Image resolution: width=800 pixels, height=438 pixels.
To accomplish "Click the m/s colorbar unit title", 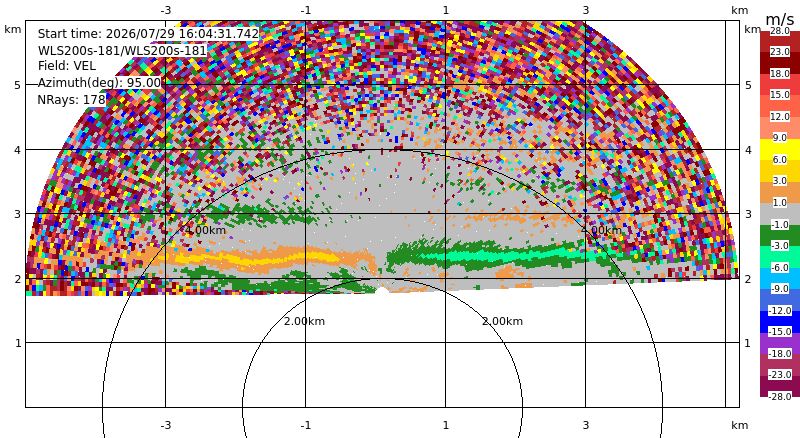I will click(780, 19).
